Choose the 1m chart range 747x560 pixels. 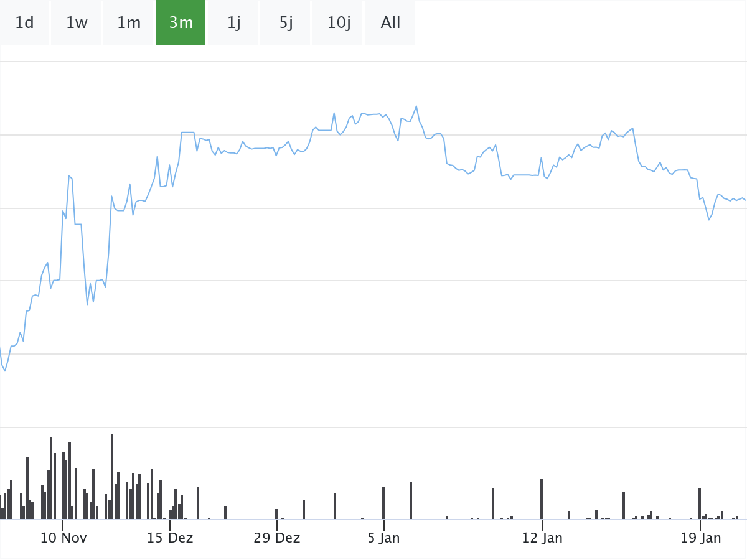pyautogui.click(x=129, y=23)
